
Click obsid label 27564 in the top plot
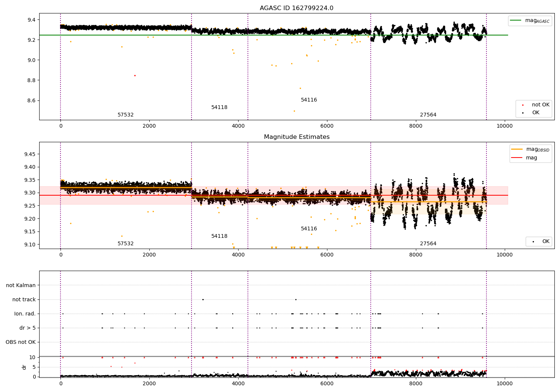(428, 115)
